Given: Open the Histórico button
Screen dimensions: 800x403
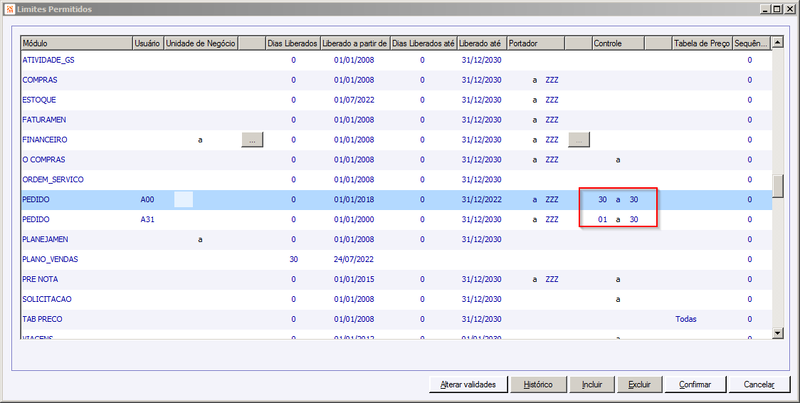Looking at the screenshot, I should click(538, 385).
